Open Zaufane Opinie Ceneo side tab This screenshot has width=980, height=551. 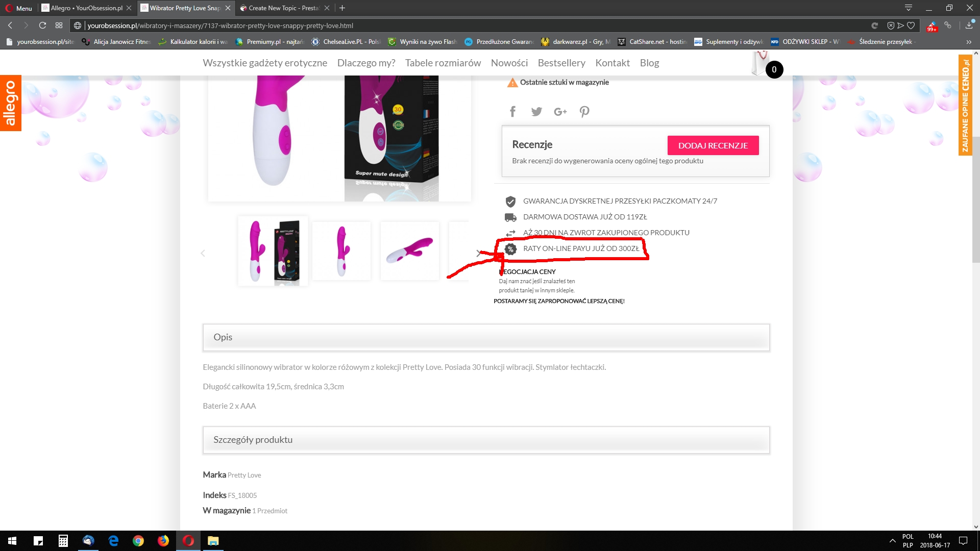pyautogui.click(x=965, y=105)
